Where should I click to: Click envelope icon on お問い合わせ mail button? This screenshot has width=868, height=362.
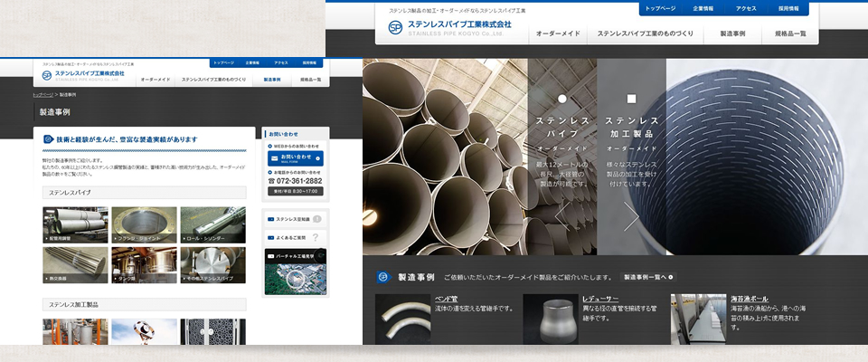tap(273, 158)
